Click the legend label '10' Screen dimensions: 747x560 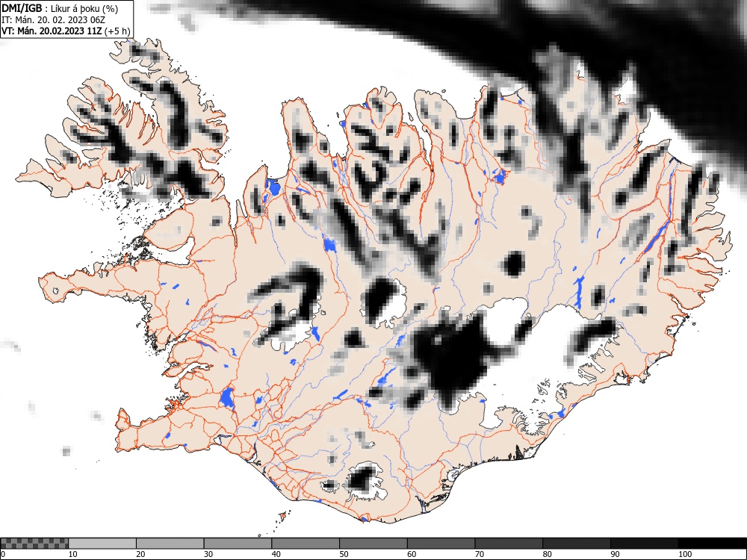[73, 554]
